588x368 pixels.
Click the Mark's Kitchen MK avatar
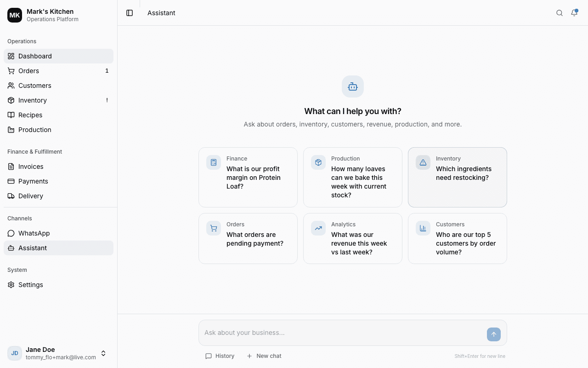(x=14, y=15)
